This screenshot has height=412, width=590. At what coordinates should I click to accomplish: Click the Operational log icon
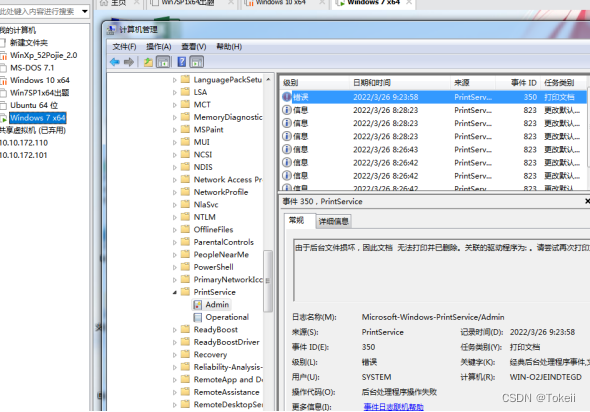(x=198, y=317)
